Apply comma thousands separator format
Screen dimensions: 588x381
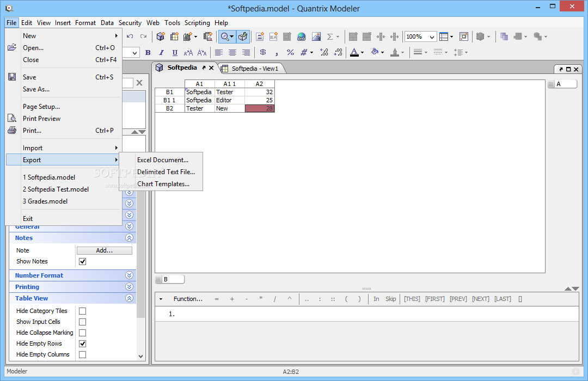click(x=277, y=53)
